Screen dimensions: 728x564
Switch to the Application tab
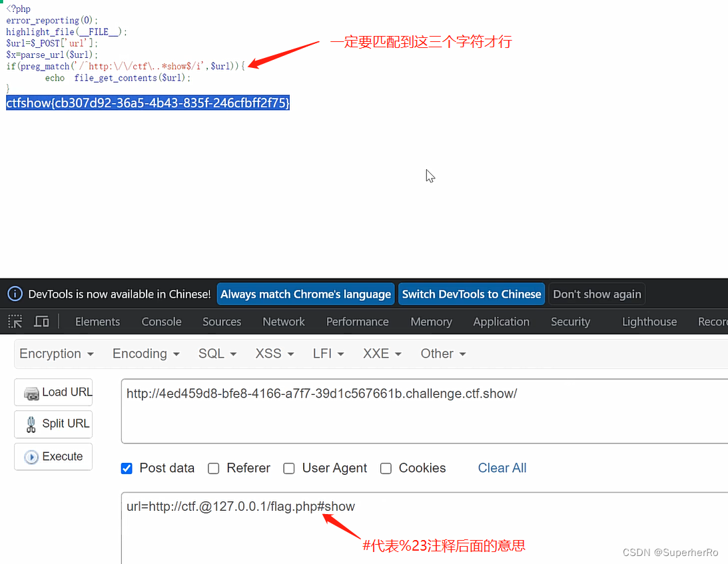502,322
